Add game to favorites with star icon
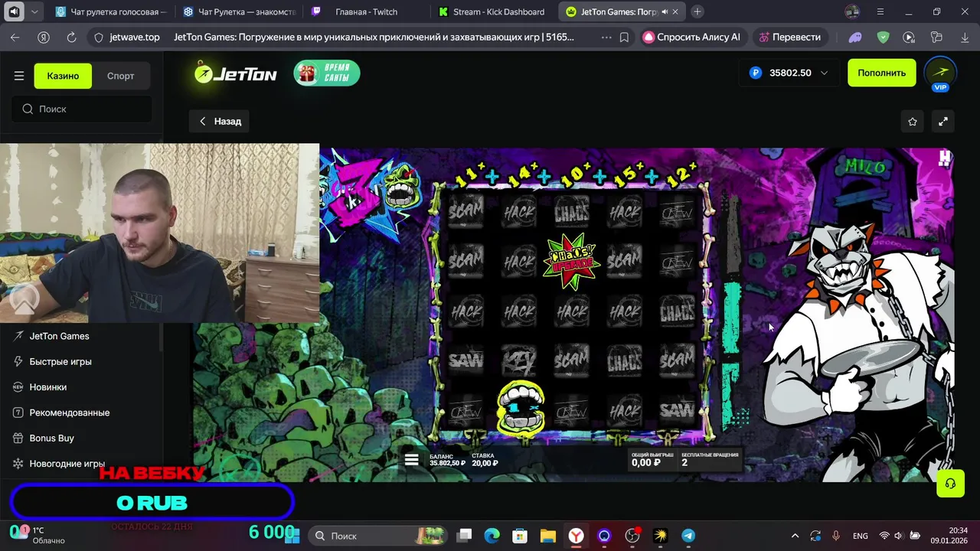 click(x=913, y=121)
